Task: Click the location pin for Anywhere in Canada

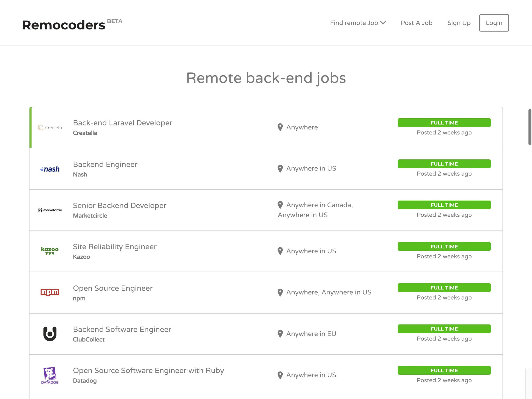Action: pyautogui.click(x=280, y=205)
